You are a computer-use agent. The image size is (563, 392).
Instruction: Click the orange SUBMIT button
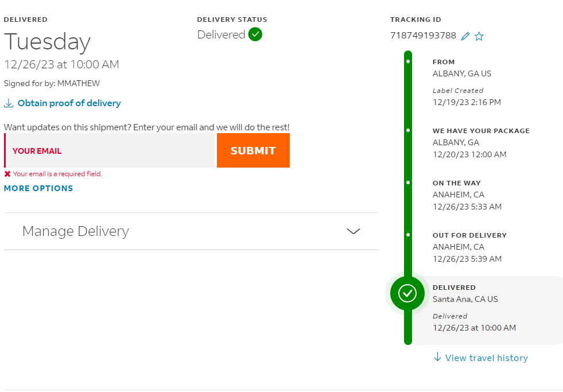point(254,150)
